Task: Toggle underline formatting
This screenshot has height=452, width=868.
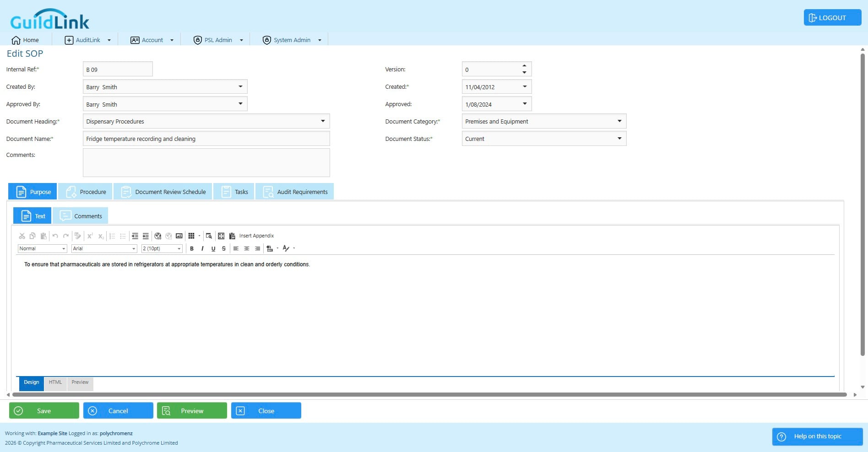Action: [213, 248]
